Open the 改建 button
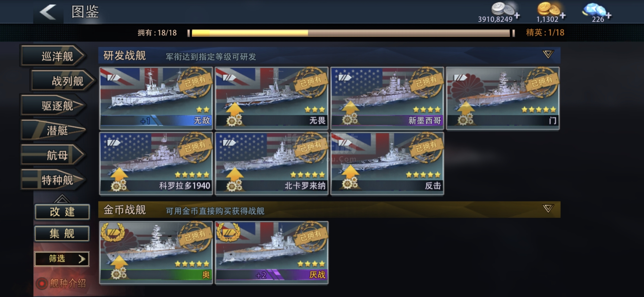This screenshot has height=297, width=644. [62, 212]
